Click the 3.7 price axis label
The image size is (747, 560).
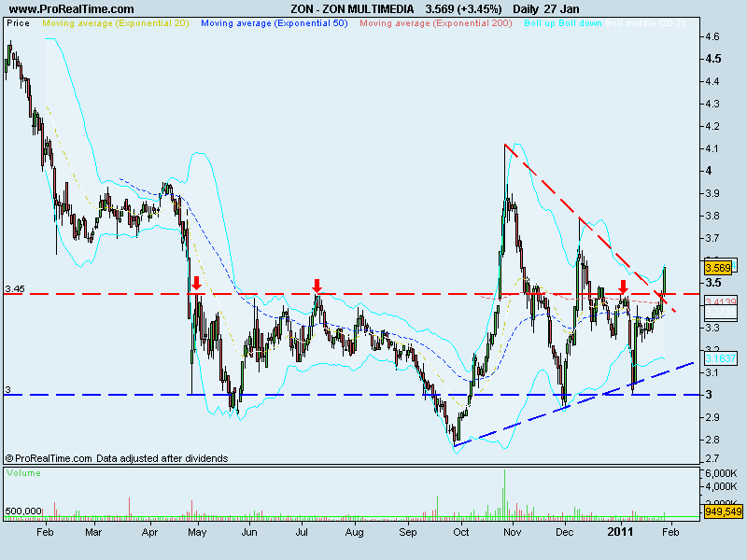pyautogui.click(x=712, y=238)
